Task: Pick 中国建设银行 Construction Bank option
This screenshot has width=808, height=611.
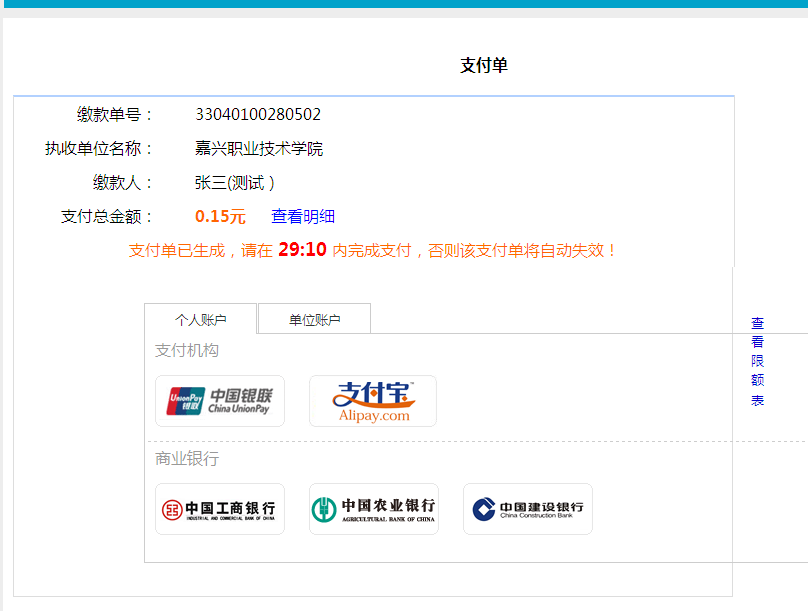Action: click(x=527, y=509)
